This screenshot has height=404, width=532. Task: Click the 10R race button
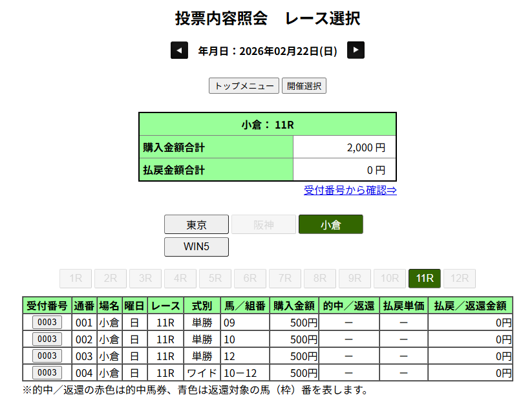click(389, 279)
